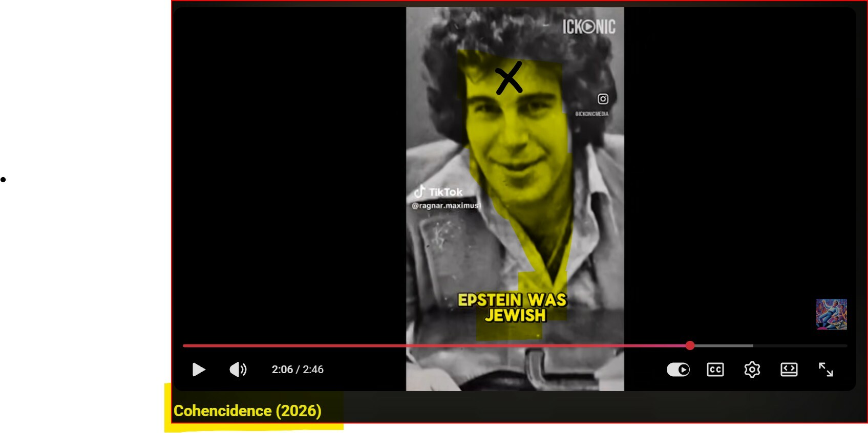868x433 pixels.
Task: Open the settings gear menu
Action: 752,370
